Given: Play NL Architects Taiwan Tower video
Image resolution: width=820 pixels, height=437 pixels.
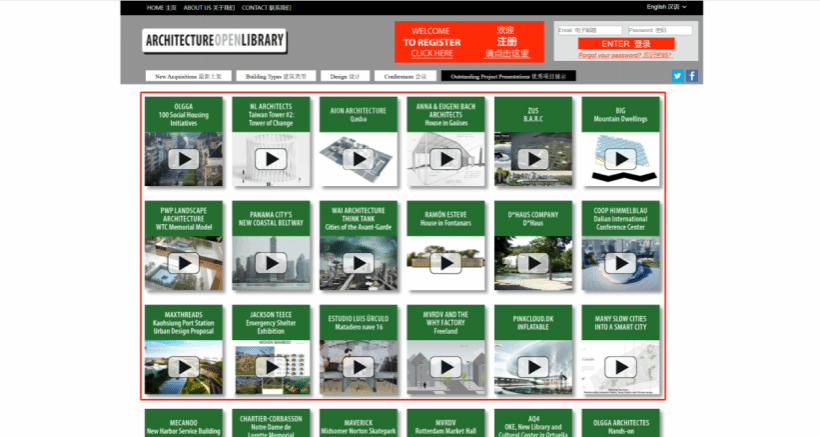Looking at the screenshot, I should click(270, 158).
